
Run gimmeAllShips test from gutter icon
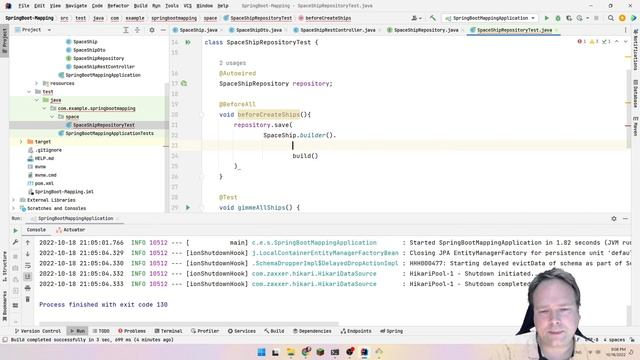[x=188, y=207]
